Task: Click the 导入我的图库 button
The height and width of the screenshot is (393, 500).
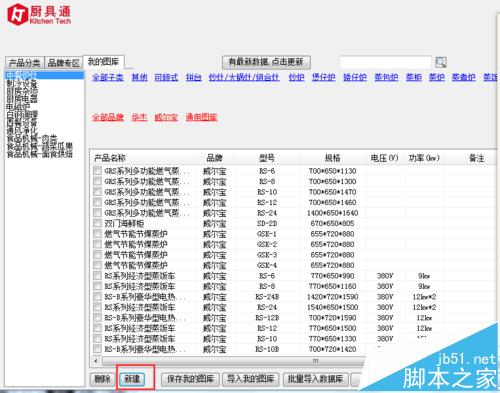Action: pyautogui.click(x=250, y=379)
